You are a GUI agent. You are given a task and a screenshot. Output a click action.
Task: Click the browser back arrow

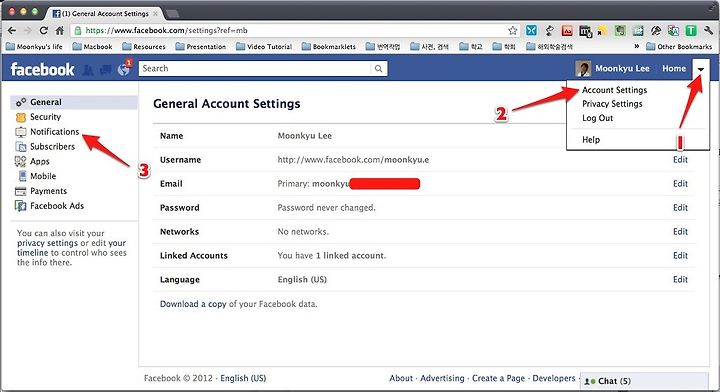(x=12, y=30)
